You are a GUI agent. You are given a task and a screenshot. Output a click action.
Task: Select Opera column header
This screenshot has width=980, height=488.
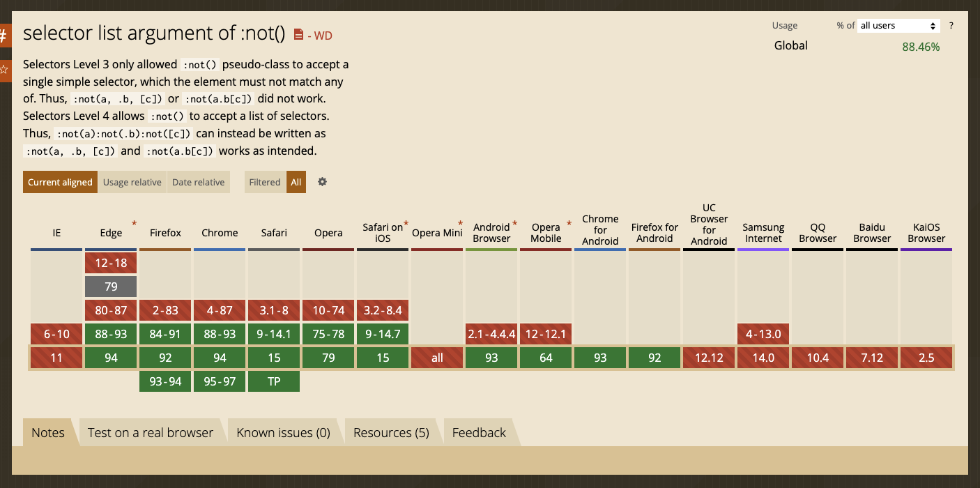tap(328, 233)
